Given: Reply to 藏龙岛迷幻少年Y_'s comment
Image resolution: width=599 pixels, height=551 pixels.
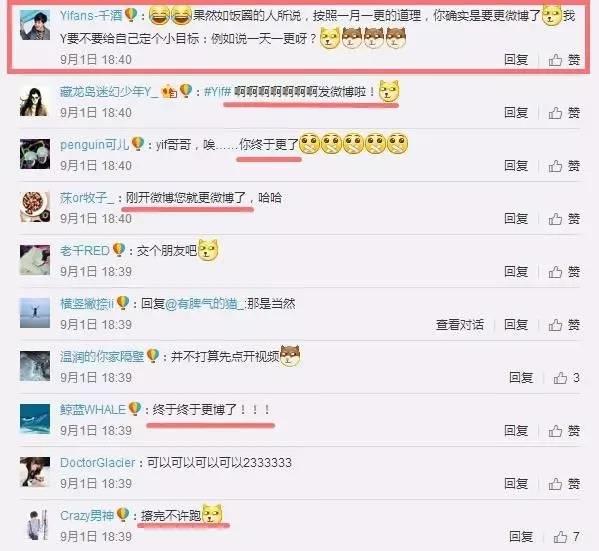Looking at the screenshot, I should pos(516,113).
